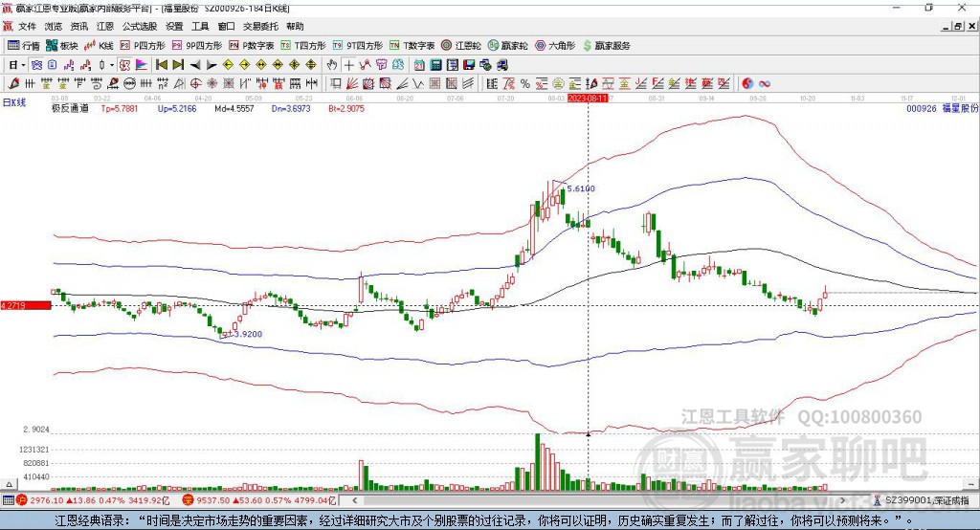Open the P四方形 tool
Viewport: 980px width, 530px height.
coord(143,46)
